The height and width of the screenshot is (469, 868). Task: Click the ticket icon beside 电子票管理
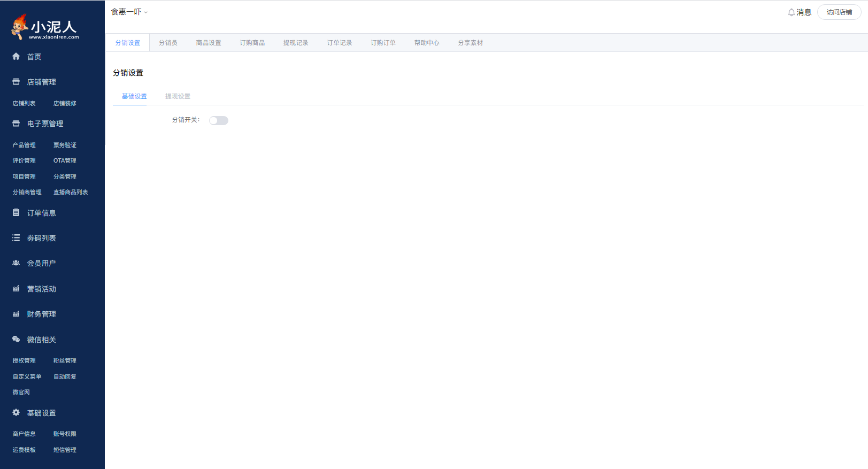pyautogui.click(x=16, y=124)
